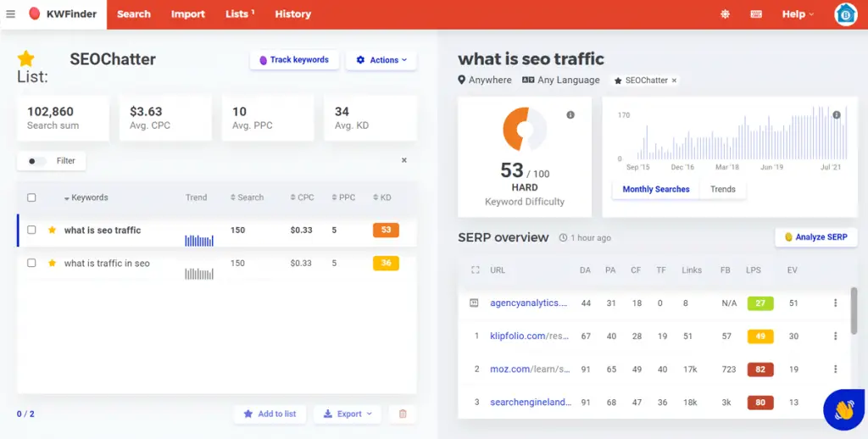Open the agencyanalytics URL link
This screenshot has height=439, width=868.
click(529, 303)
